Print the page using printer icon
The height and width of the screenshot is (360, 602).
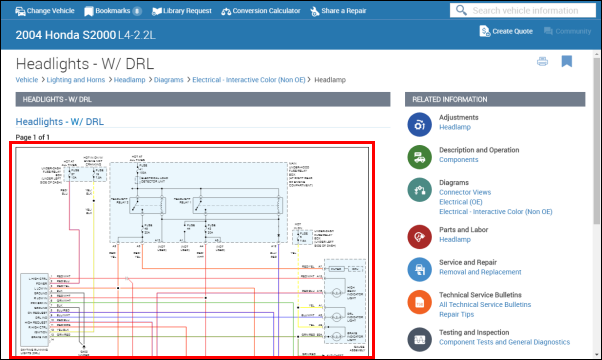tap(542, 61)
